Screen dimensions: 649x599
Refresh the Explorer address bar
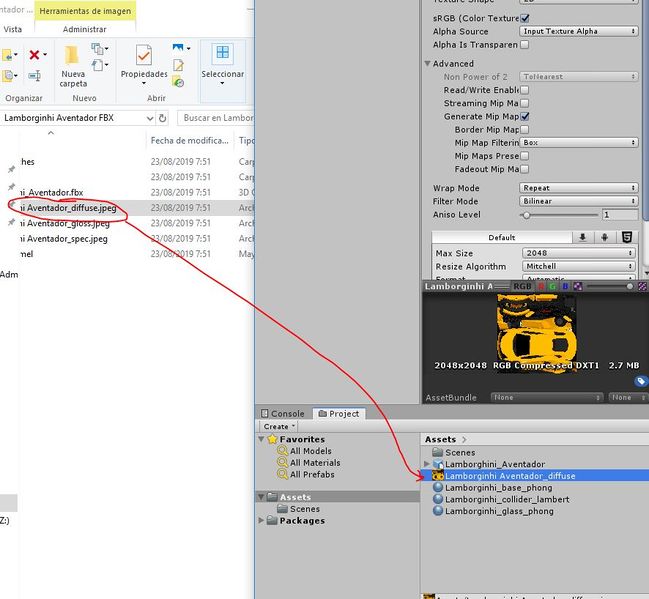(163, 118)
